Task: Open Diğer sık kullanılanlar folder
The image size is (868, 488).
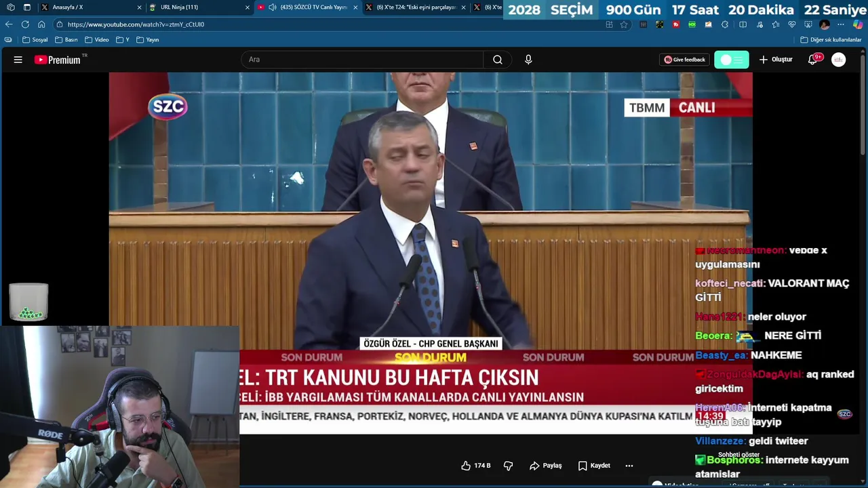Action: click(831, 40)
